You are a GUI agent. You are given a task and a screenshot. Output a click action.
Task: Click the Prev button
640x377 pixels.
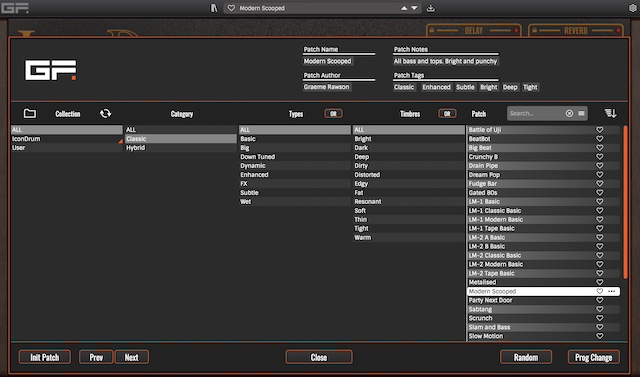pos(96,357)
